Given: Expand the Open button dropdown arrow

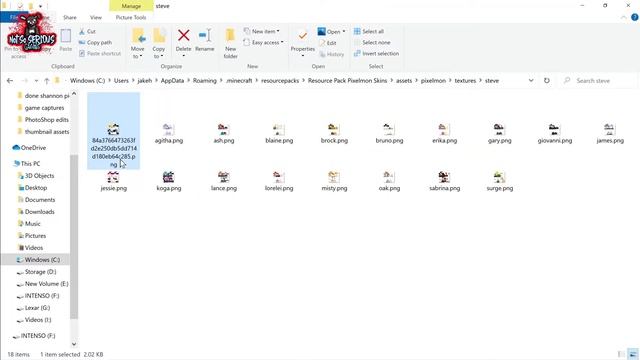Looking at the screenshot, I should (344, 31).
